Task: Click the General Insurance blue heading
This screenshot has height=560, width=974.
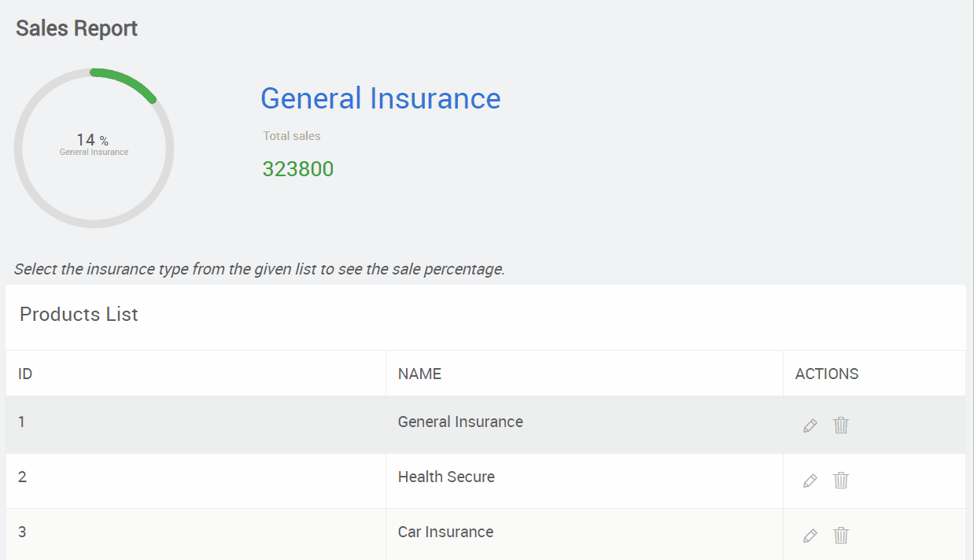Action: [380, 98]
